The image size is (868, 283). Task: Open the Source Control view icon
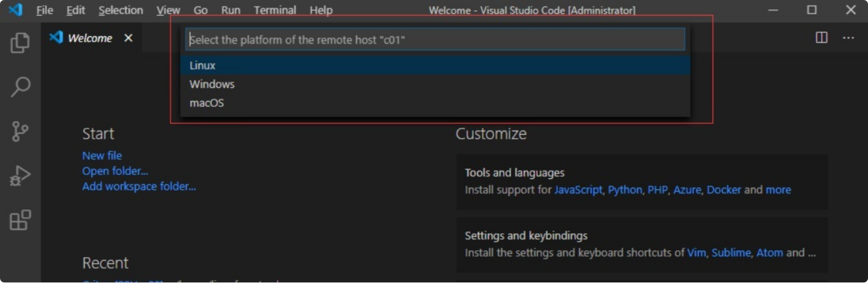click(20, 131)
